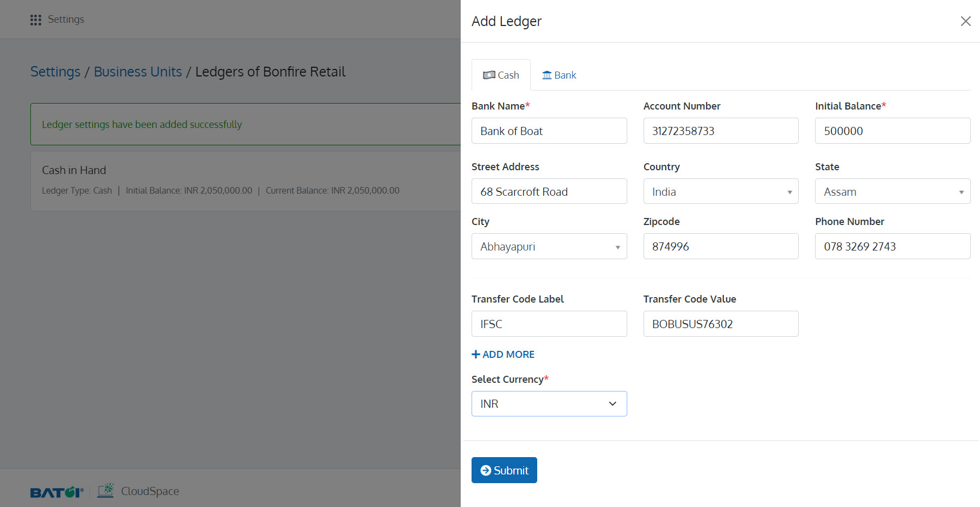Viewport: 980px width, 507px height.
Task: Click the Add Ledger panel heading
Action: (506, 21)
